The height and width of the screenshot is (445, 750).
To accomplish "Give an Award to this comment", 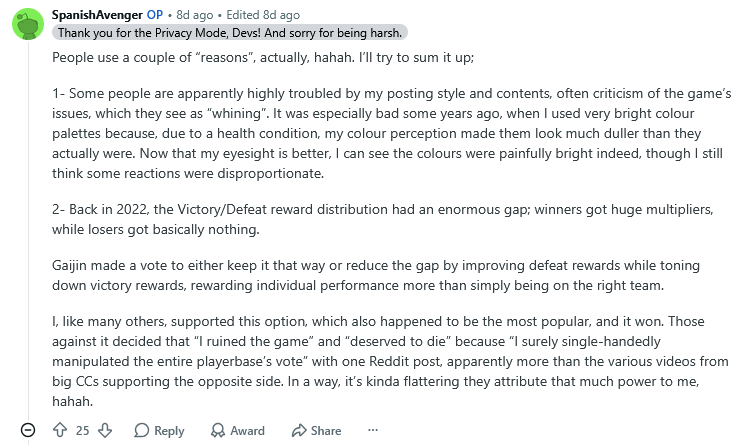I will pyautogui.click(x=238, y=431).
